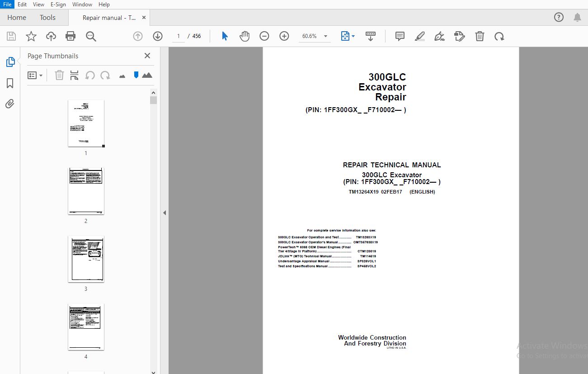Viewport: 588px width, 374px height.
Task: Zoom in with the plus icon
Action: point(284,36)
